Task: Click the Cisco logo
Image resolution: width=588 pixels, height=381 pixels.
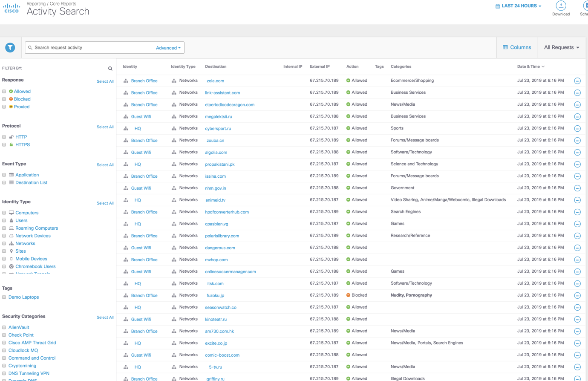Action: coord(12,8)
